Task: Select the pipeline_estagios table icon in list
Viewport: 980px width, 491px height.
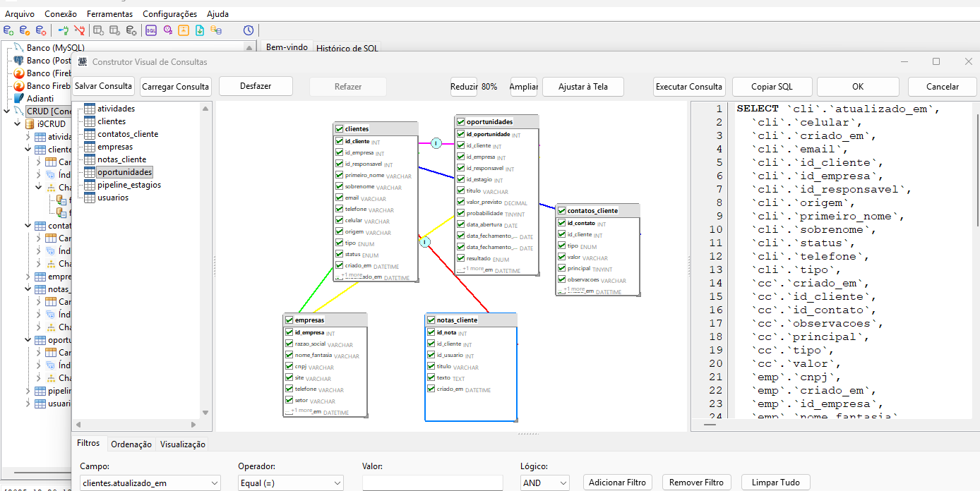Action: tap(89, 185)
